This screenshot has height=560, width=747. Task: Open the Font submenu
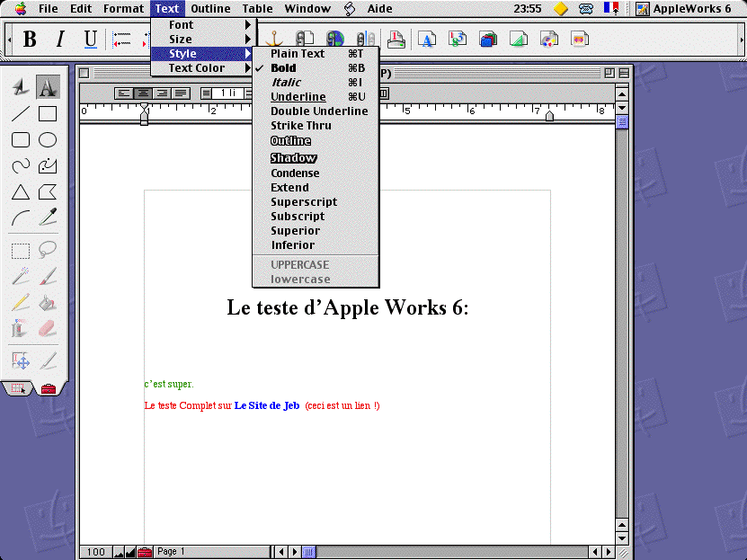[x=203, y=25]
